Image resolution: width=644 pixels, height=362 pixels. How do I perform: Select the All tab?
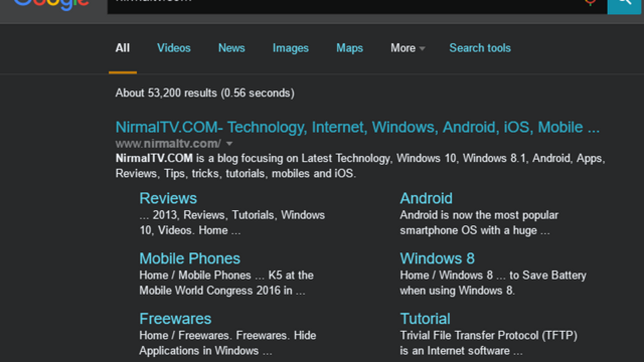pos(123,48)
